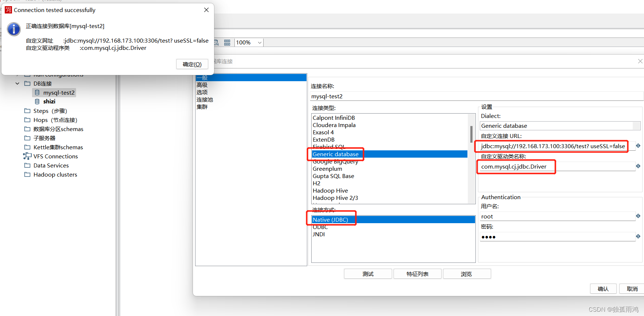The height and width of the screenshot is (316, 644).
Task: Switch to the 高级 settings tab
Action: (x=202, y=85)
